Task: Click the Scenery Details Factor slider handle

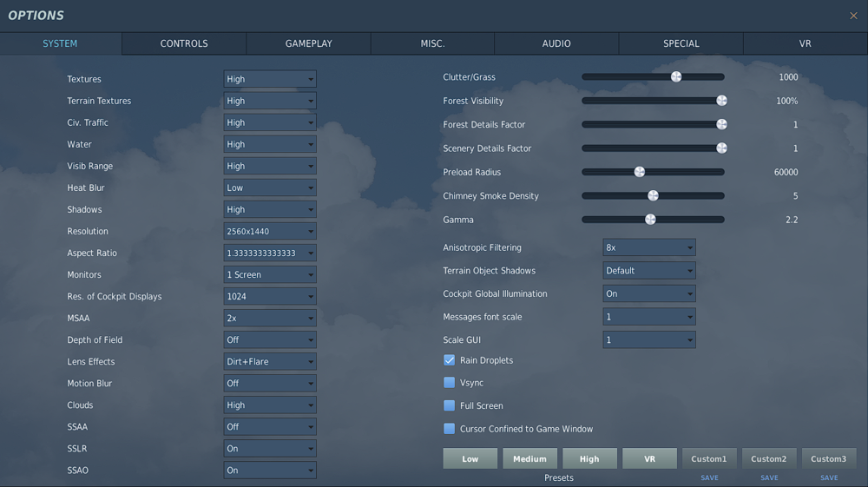Action: [x=721, y=148]
